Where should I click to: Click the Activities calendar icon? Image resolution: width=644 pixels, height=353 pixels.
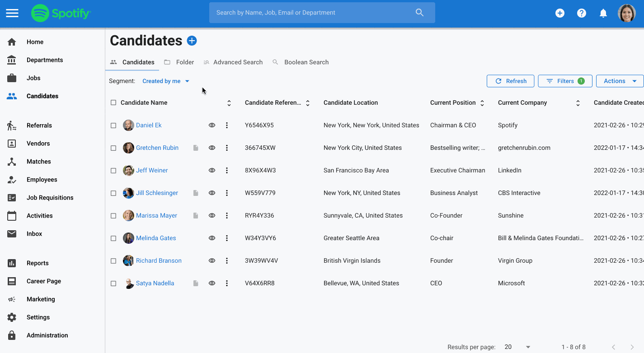click(12, 216)
